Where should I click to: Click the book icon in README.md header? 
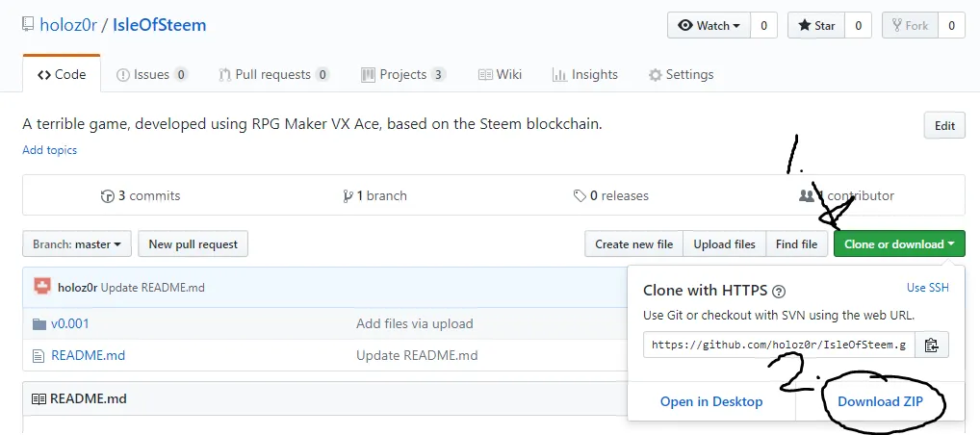point(39,398)
